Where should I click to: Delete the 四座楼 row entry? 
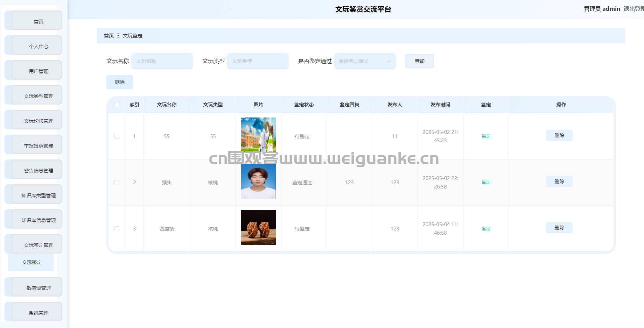pos(559,228)
